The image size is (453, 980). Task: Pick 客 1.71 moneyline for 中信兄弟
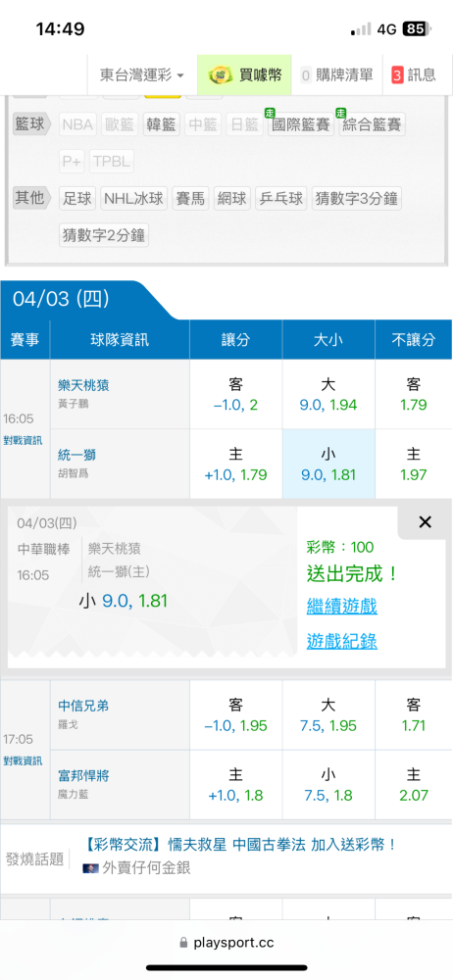click(414, 715)
